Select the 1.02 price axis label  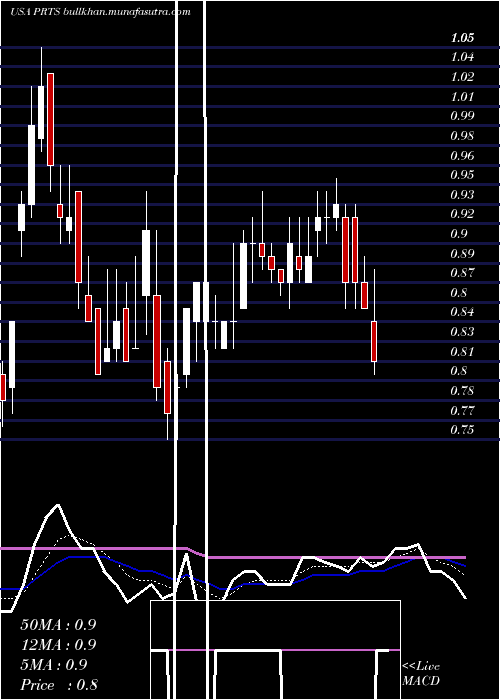pyautogui.click(x=462, y=77)
